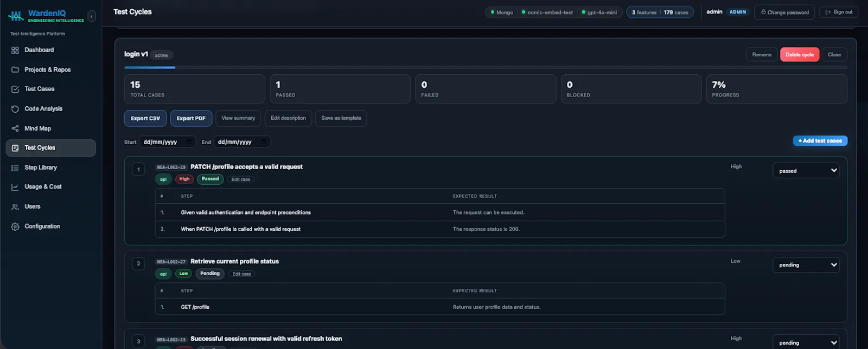Click the gpt-4o-mini model pill

[x=599, y=12]
